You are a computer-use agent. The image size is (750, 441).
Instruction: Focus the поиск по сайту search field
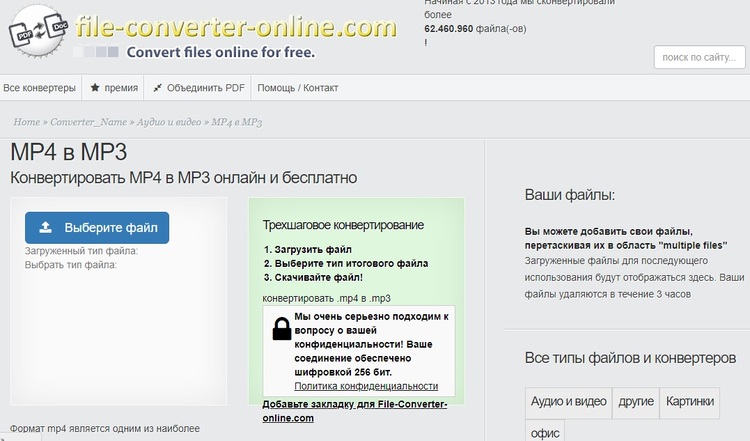click(x=699, y=57)
